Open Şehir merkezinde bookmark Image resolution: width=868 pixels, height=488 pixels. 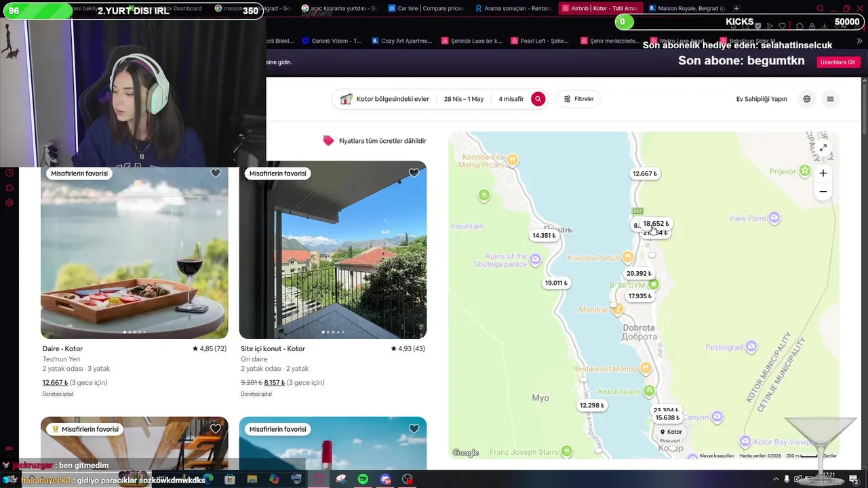pos(610,41)
